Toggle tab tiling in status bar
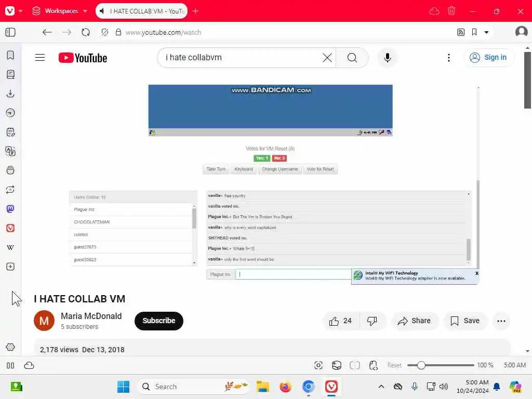Screen dimensions: 532x399 (354, 365)
